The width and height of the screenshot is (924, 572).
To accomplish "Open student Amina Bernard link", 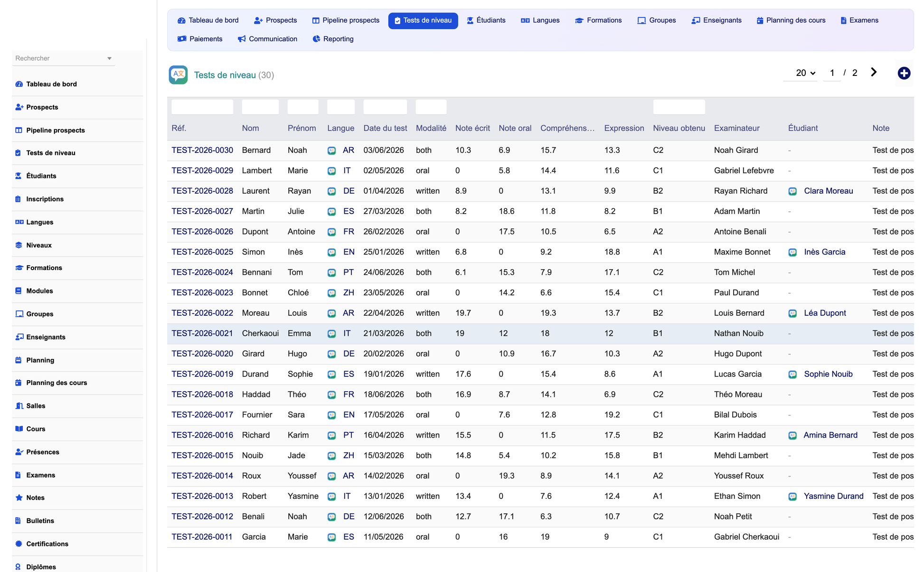I will click(830, 435).
